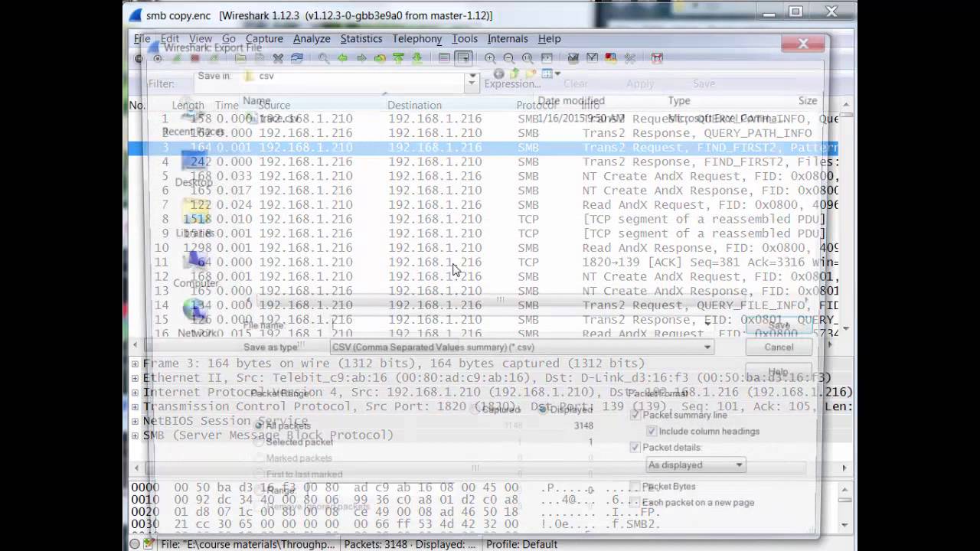Open the Telephony menu

[417, 38]
